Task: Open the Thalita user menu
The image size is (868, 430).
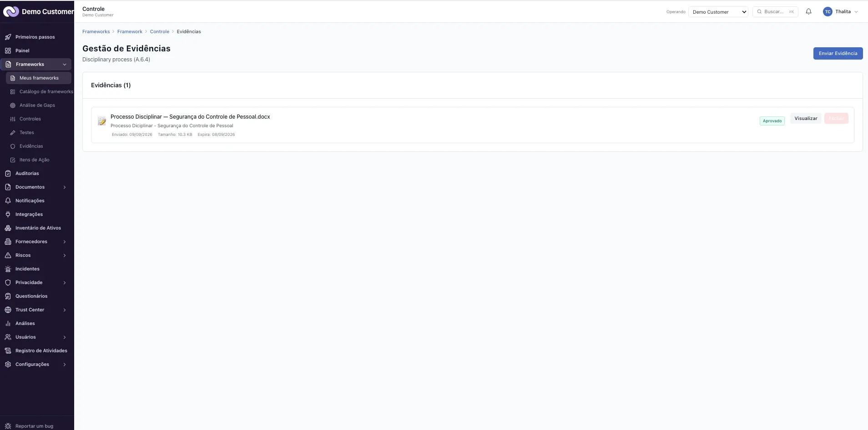Action: (841, 12)
